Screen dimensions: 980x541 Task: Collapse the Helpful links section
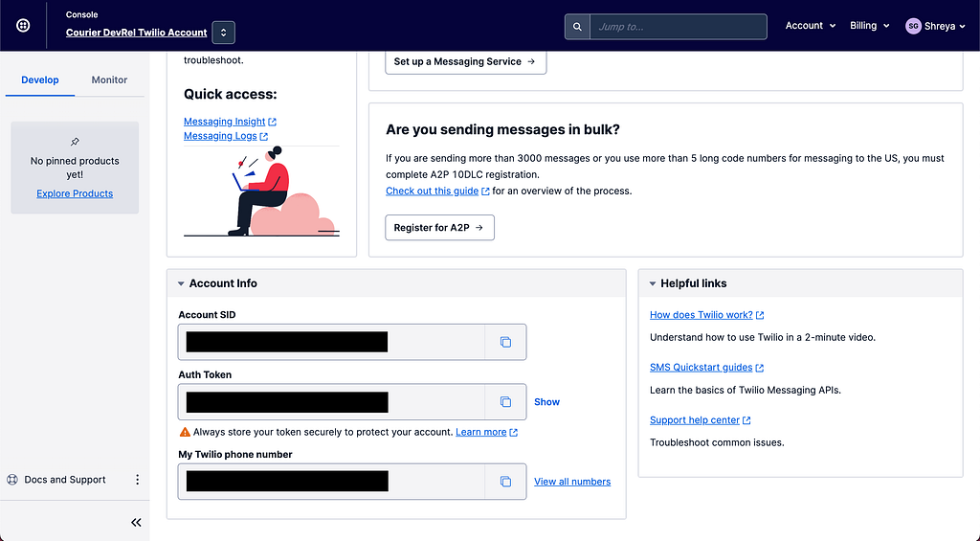[x=653, y=284]
